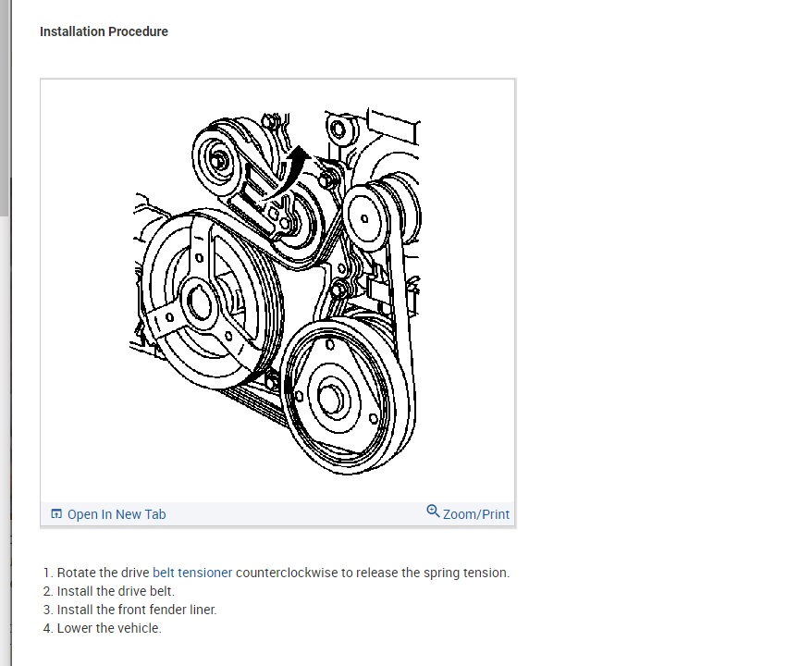The image size is (812, 666).
Task: Click the words 'release the spring tension'
Action: 431,573
